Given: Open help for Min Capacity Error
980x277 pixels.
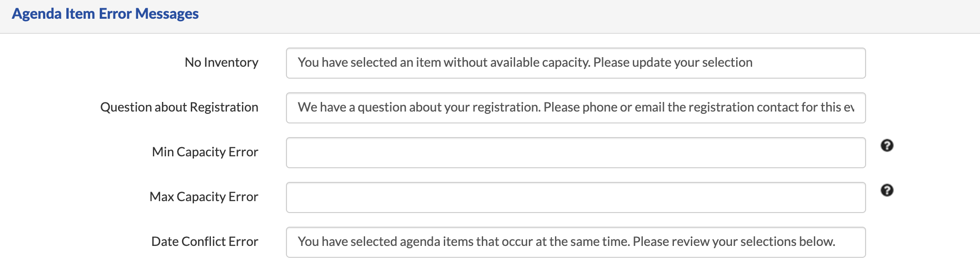Looking at the screenshot, I should coord(887,145).
